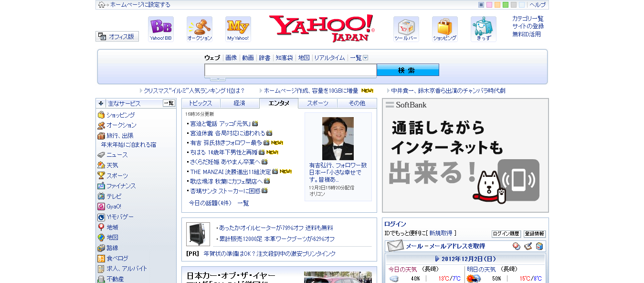
Task: Click the trophy icon next to スポーツ
Action: [101, 175]
